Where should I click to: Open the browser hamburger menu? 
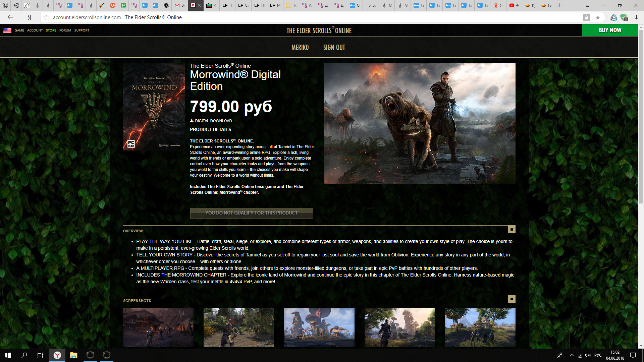point(587,5)
